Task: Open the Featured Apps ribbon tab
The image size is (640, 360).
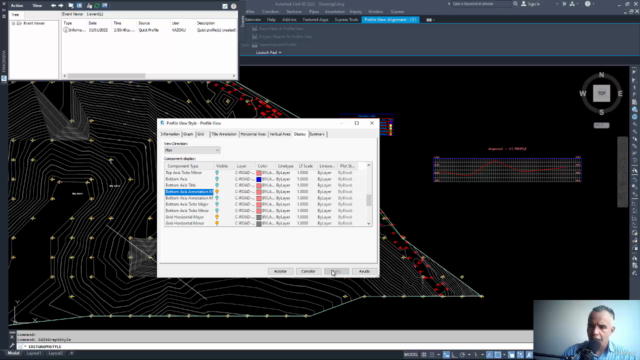Action: (x=316, y=20)
